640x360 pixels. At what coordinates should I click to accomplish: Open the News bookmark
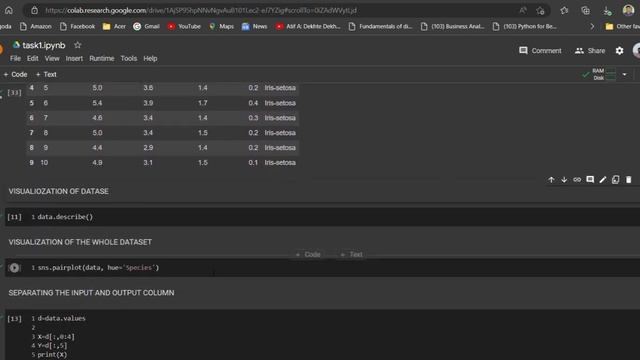(x=254, y=27)
